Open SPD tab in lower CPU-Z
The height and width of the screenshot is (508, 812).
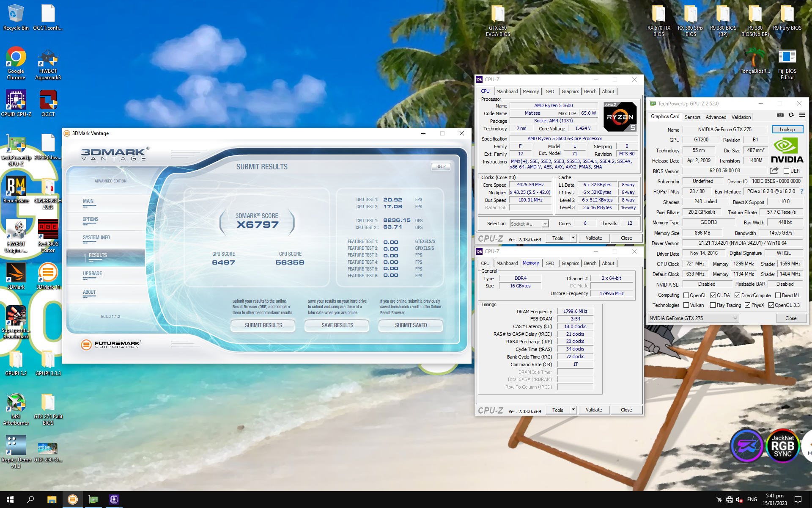coord(550,263)
